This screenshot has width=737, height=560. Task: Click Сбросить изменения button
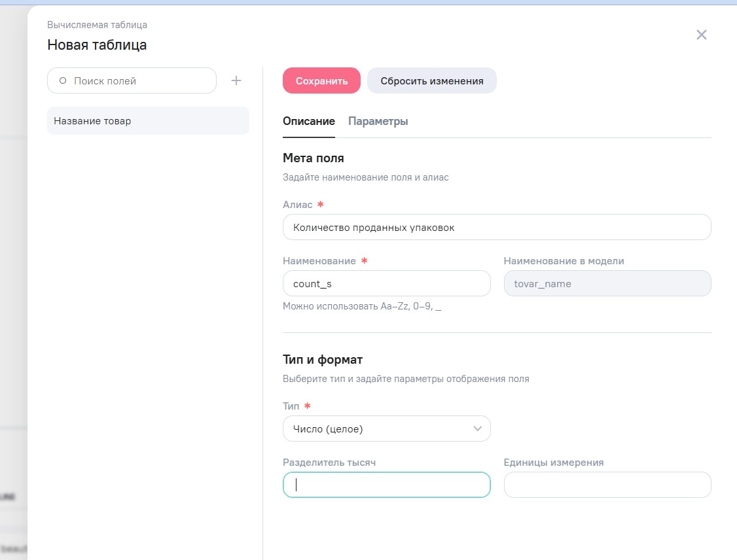click(431, 80)
